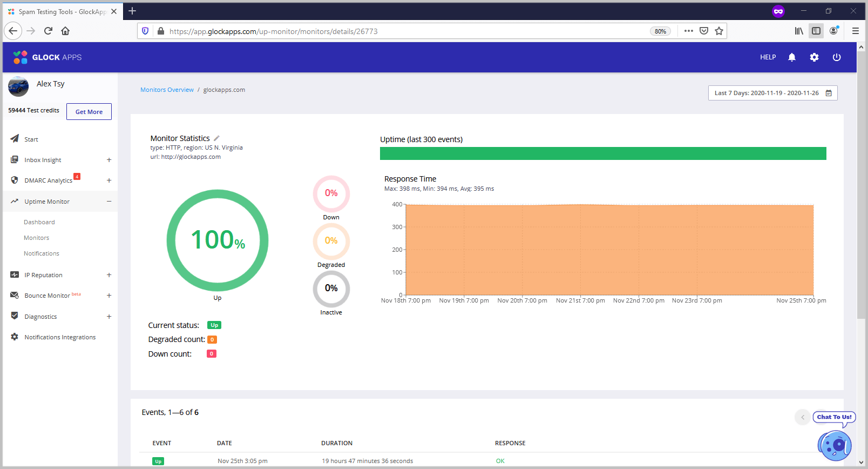The width and height of the screenshot is (868, 469).
Task: Open the Monitors submenu item
Action: point(36,238)
